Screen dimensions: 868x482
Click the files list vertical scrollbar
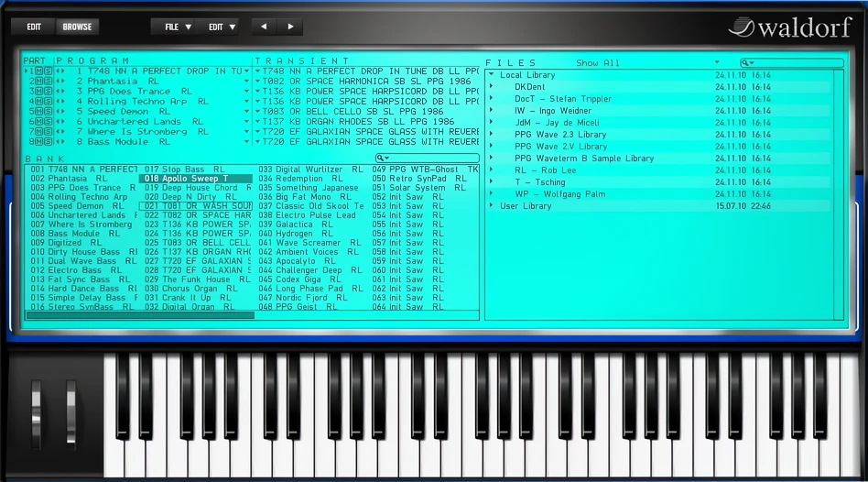pos(838,194)
